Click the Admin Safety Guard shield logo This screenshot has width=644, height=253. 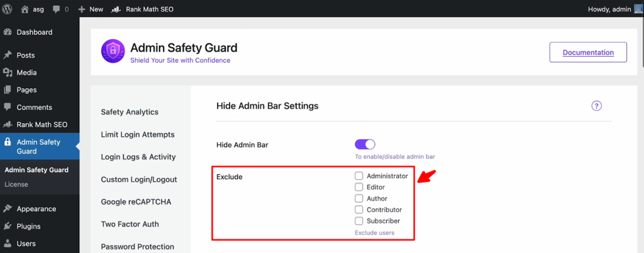pyautogui.click(x=113, y=52)
